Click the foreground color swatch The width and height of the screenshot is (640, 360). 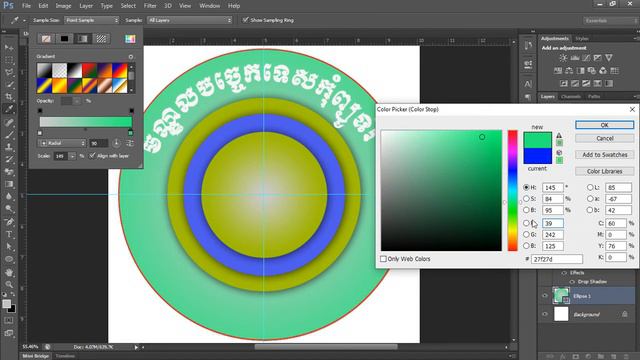coord(7,304)
